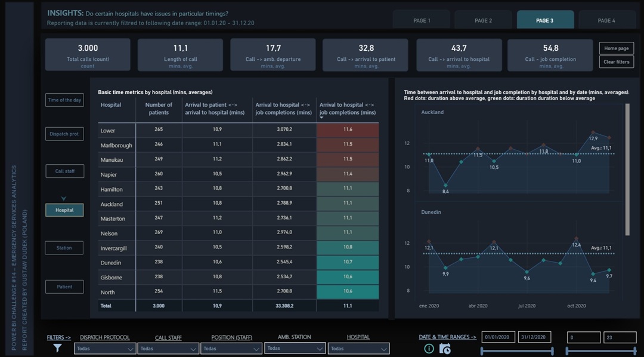The image size is (644, 357).
Task: Switch to Page 1 tab
Action: (x=422, y=20)
